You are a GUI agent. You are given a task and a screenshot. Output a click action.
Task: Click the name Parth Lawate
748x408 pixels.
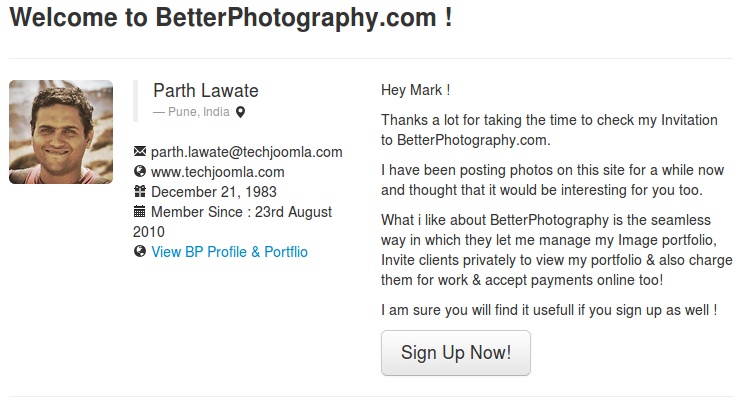click(205, 90)
